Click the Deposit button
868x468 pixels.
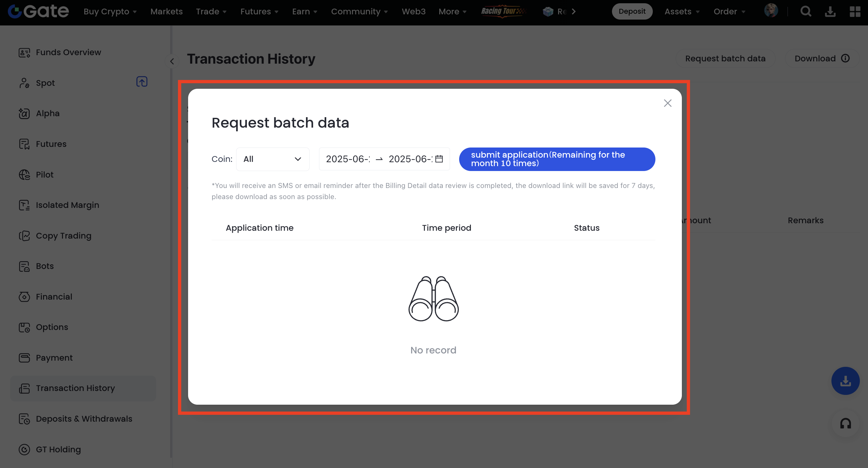[632, 11]
